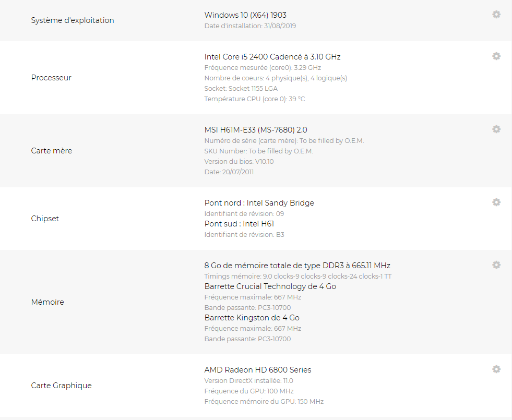Click the gear icon for Système d'exploitation

(x=496, y=15)
